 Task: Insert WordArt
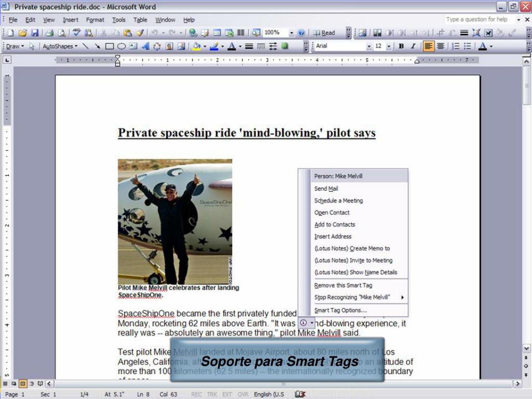(x=145, y=46)
